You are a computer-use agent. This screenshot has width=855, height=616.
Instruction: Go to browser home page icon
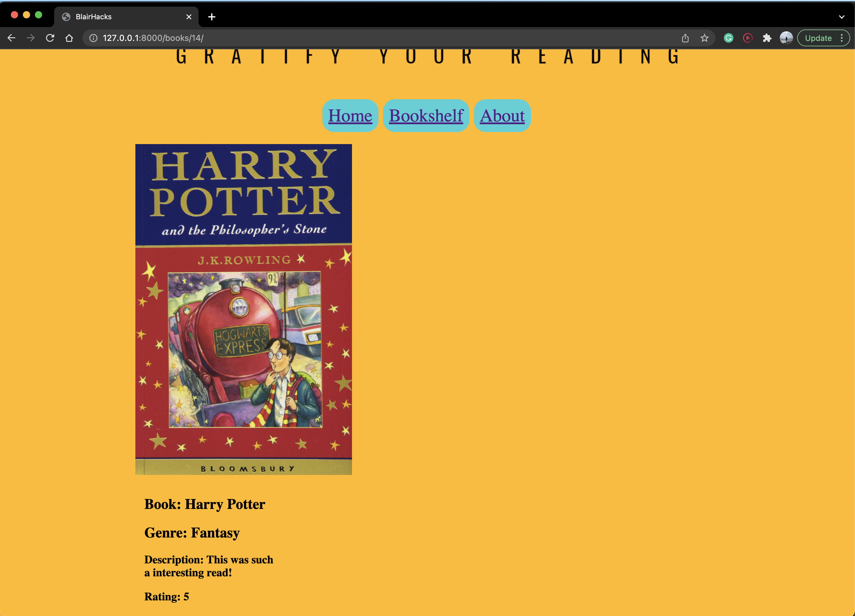pos(69,38)
